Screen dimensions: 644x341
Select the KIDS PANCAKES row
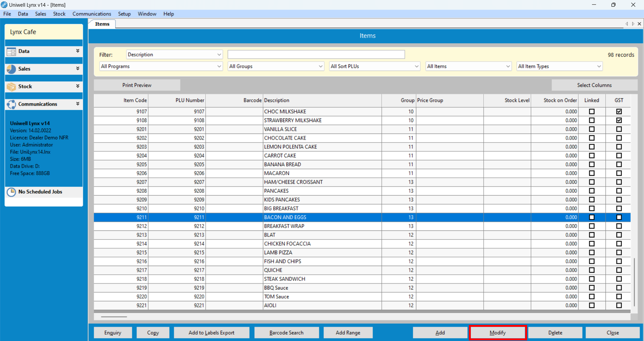[x=362, y=200]
